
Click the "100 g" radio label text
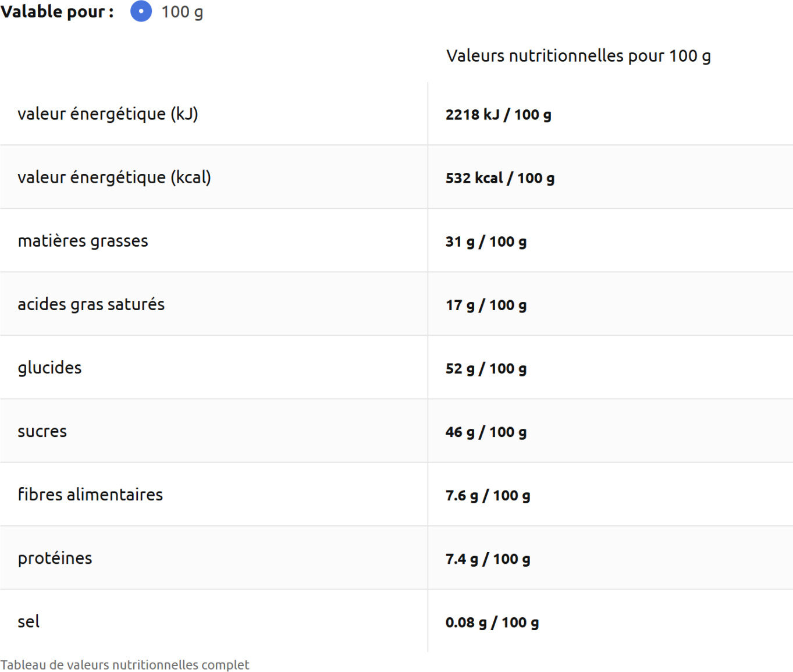pyautogui.click(x=182, y=12)
